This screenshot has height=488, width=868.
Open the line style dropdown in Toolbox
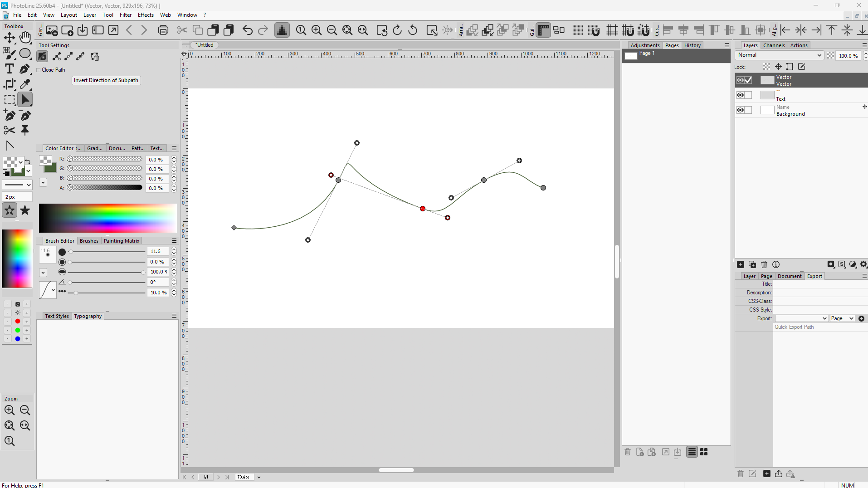[x=17, y=185]
